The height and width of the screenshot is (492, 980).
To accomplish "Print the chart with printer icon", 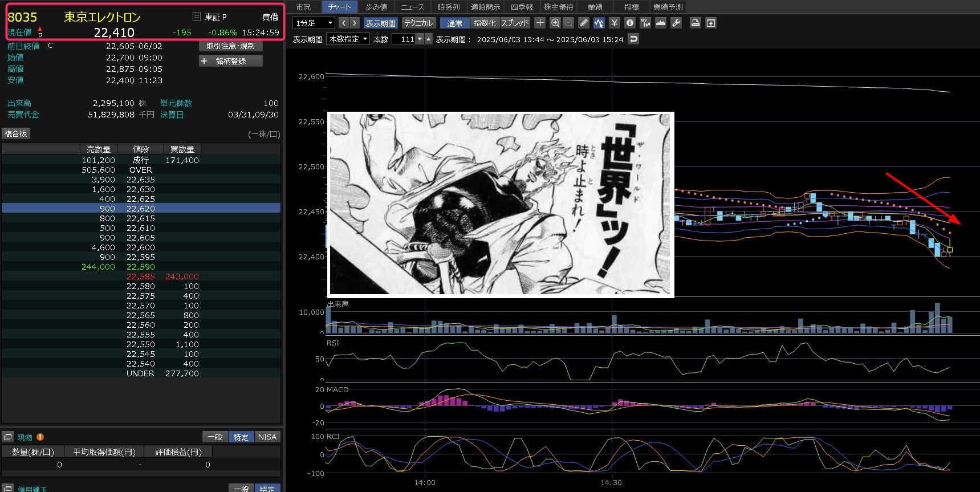I will click(x=695, y=23).
